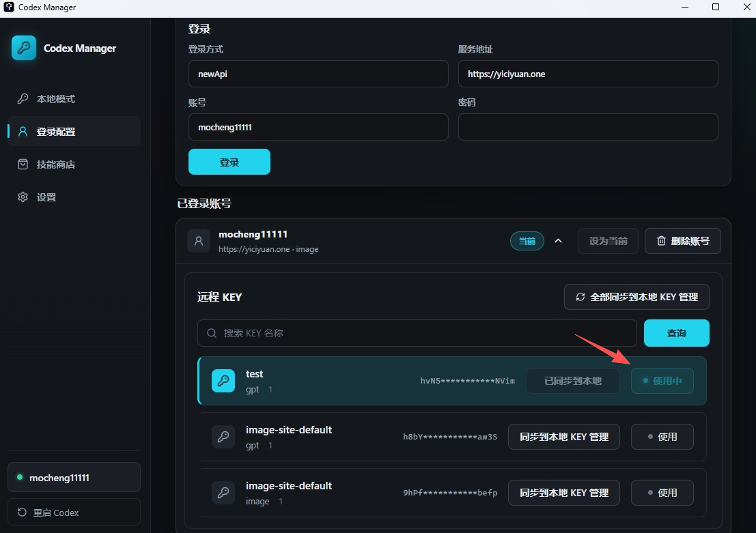Screen dimensions: 756x533
Task: Click the Codex Manager title bar app icon
Action: coord(8,8)
